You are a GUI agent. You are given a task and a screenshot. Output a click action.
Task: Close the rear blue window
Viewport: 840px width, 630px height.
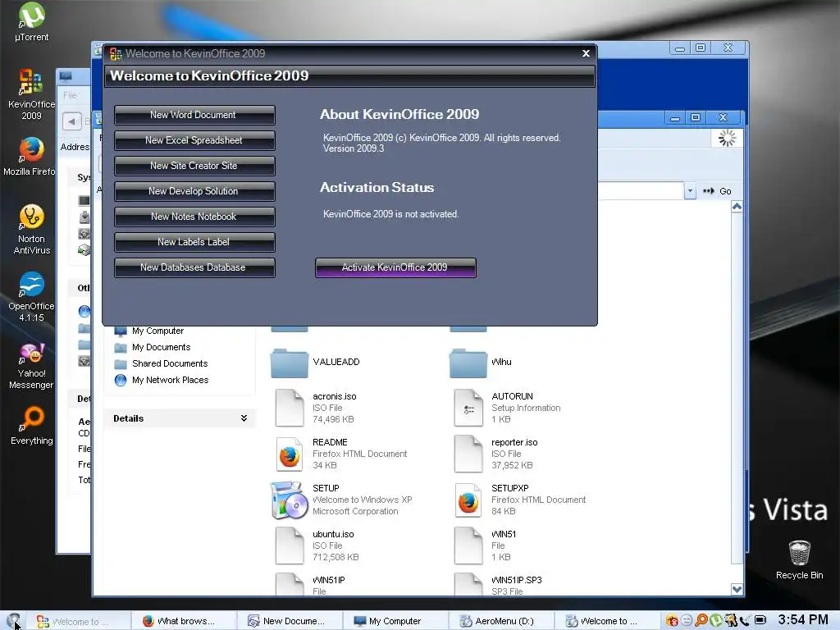pyautogui.click(x=728, y=48)
